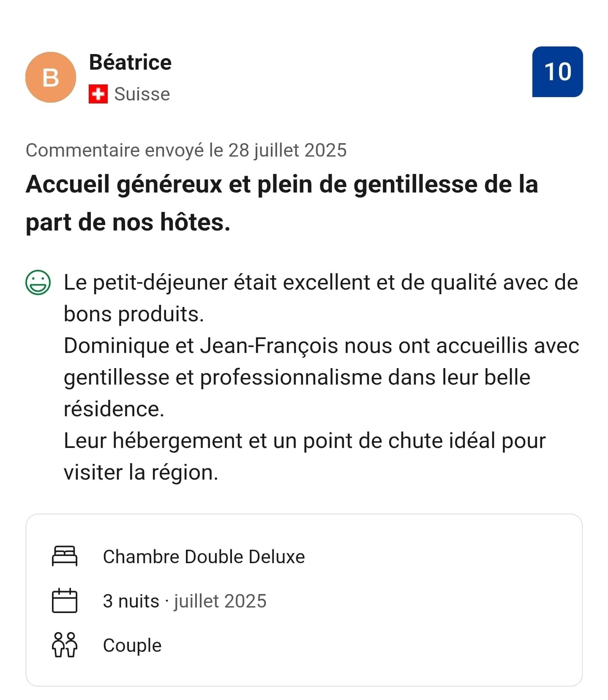608x700 pixels.
Task: Click the blue 10 score badge
Action: (557, 72)
